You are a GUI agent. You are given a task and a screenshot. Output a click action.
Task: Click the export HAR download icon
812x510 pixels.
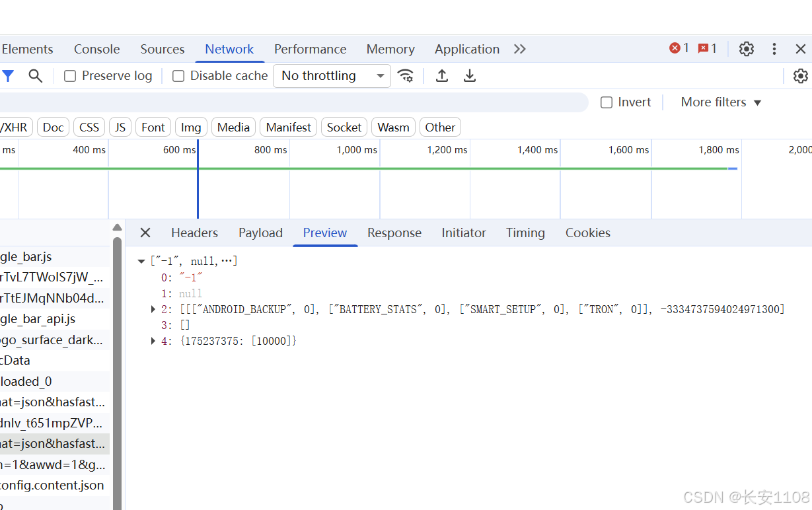coord(470,76)
